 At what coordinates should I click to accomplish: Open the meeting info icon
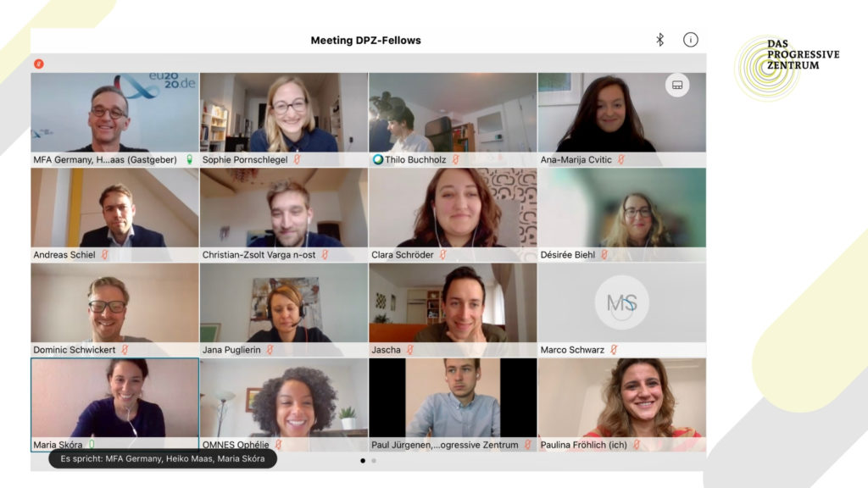690,40
